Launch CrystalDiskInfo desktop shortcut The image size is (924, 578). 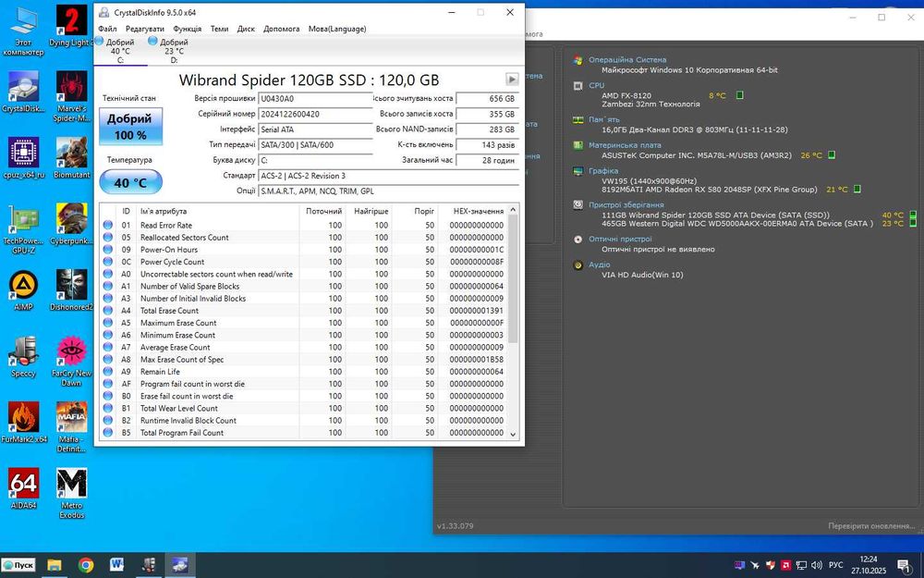click(x=24, y=92)
